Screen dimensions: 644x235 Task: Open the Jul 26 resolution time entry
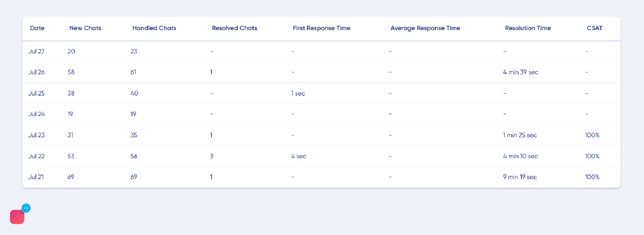tap(520, 72)
